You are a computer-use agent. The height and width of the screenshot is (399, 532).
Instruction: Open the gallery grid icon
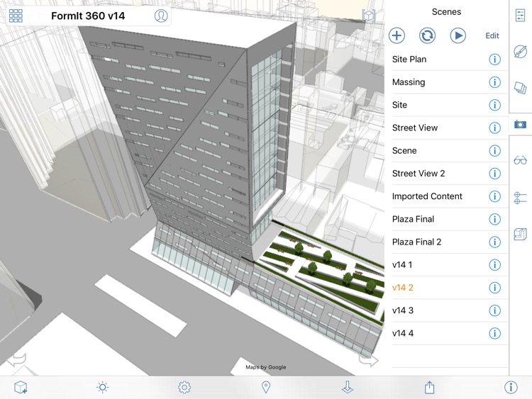click(x=16, y=16)
